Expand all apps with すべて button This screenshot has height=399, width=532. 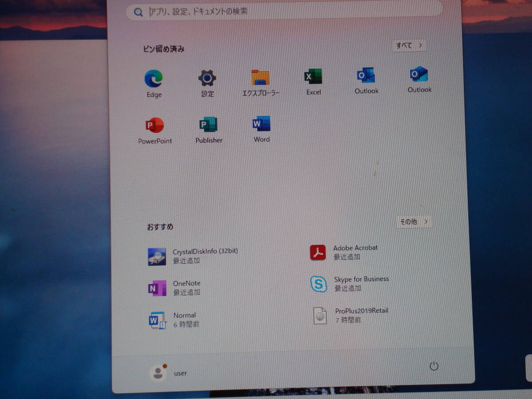click(x=409, y=45)
